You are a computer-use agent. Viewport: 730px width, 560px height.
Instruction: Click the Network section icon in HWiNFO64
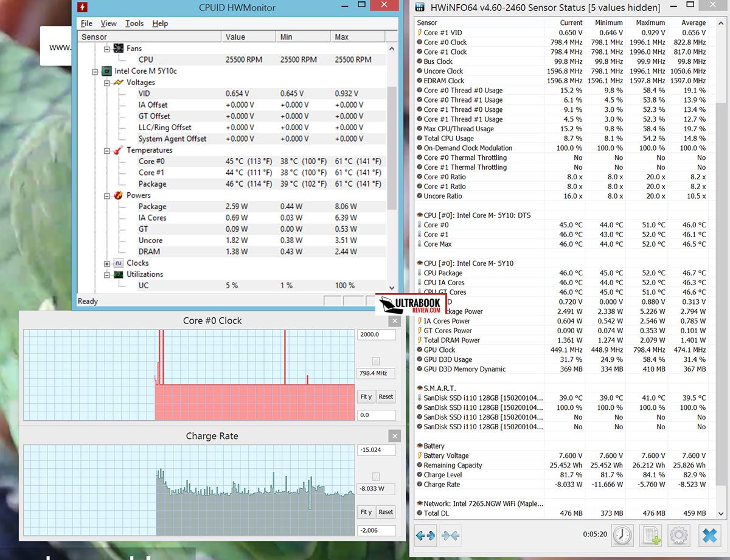(419, 503)
